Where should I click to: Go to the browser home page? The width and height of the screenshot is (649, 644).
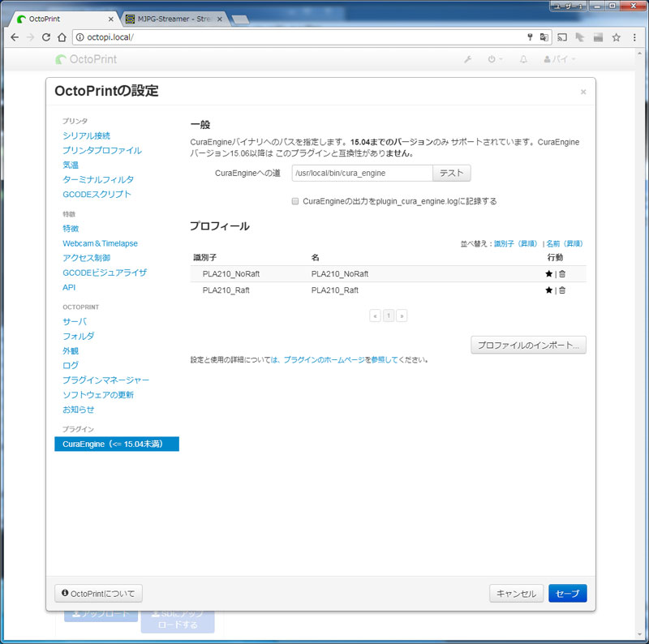click(62, 37)
